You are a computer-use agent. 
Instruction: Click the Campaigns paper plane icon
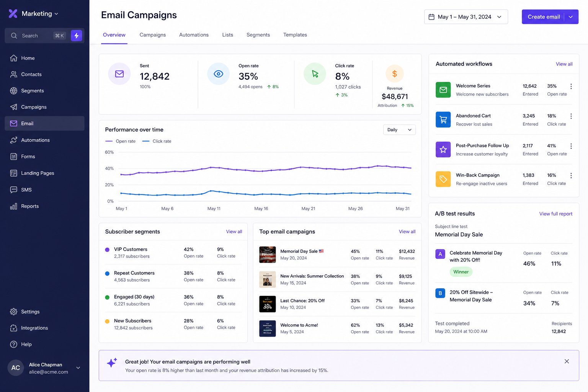pyautogui.click(x=13, y=107)
